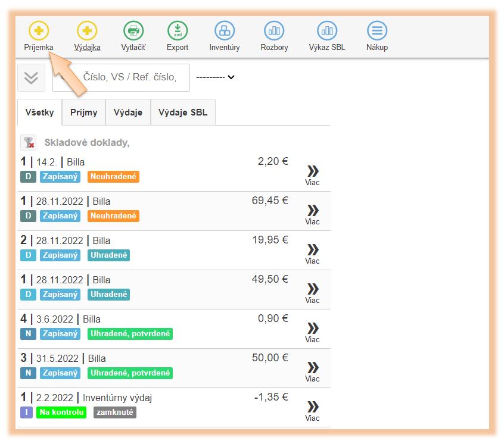
Task: Switch to the Príjmy tab
Action: click(x=83, y=112)
